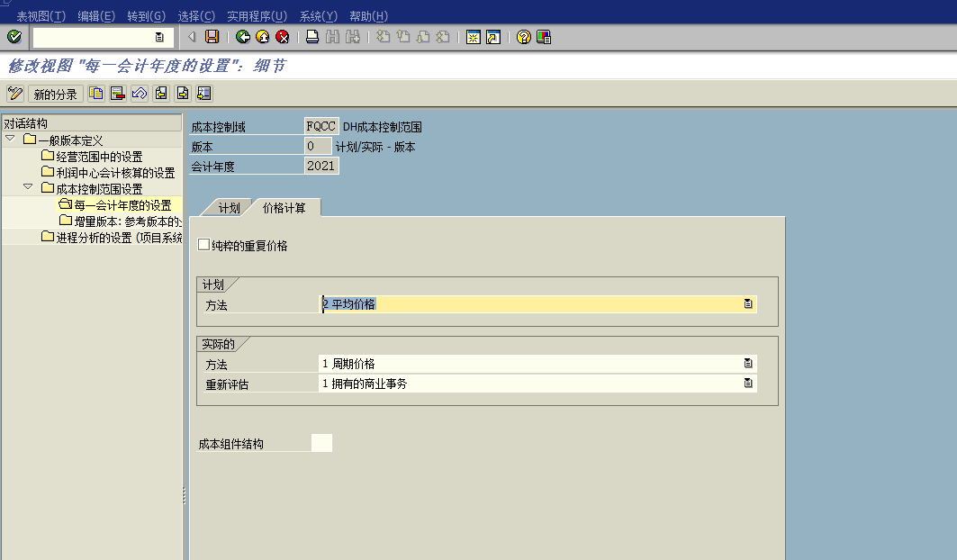The height and width of the screenshot is (560, 957).
Task: Click the 对话结构 panel header
Action: pyautogui.click(x=92, y=122)
